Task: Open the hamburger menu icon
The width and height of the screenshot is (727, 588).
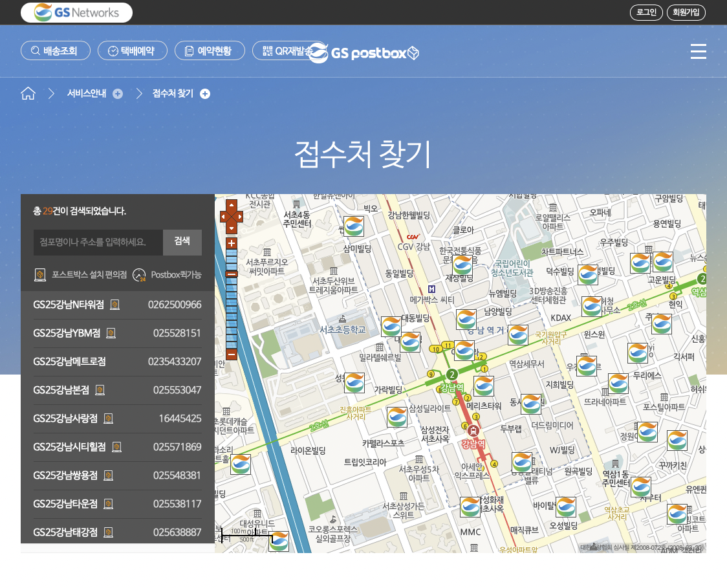Action: click(699, 52)
